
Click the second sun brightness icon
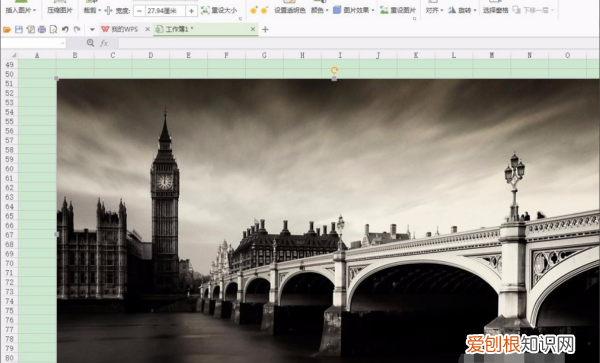[x=264, y=10]
